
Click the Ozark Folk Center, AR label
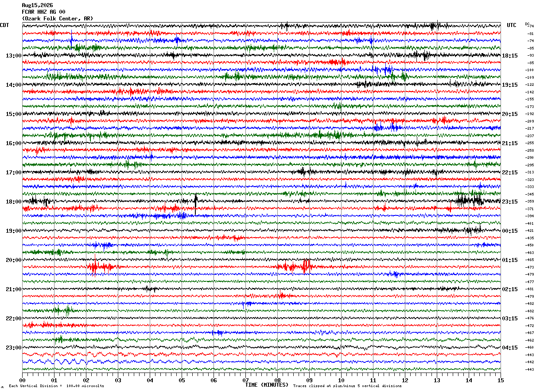(x=58, y=19)
